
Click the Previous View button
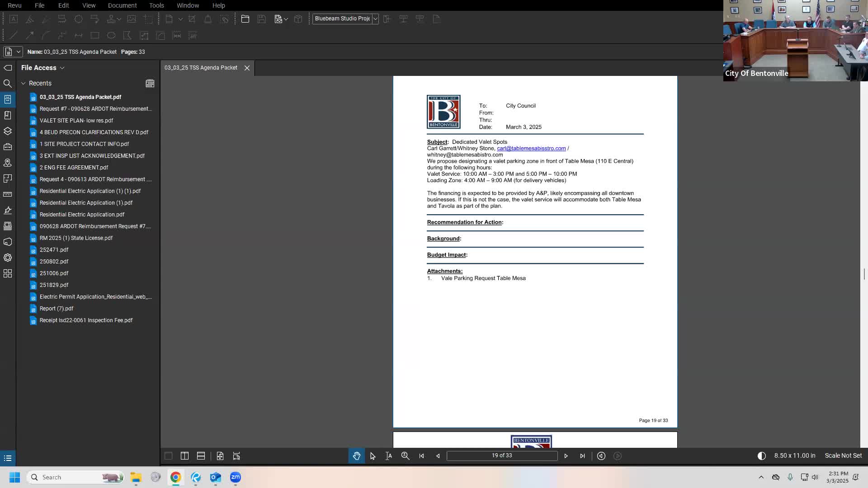tap(601, 456)
